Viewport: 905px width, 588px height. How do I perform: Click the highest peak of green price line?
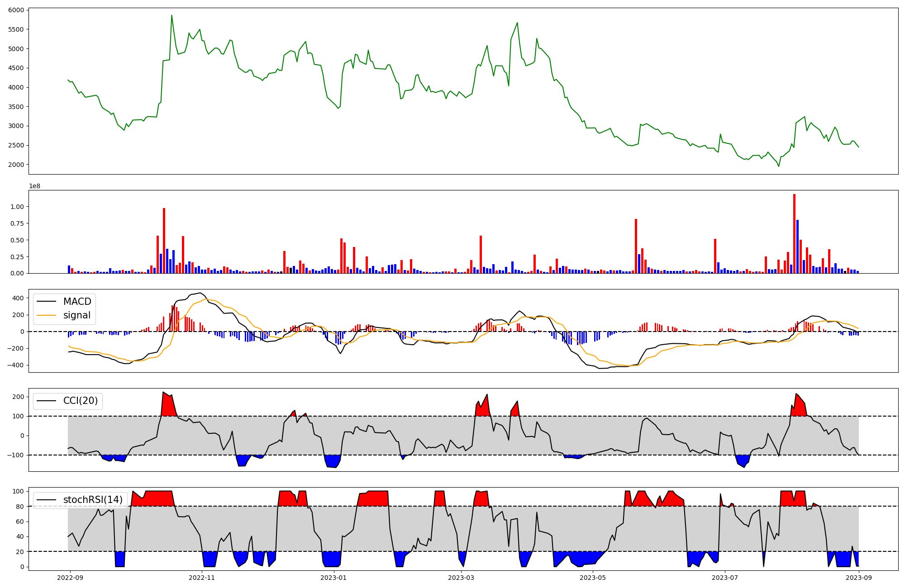click(171, 16)
